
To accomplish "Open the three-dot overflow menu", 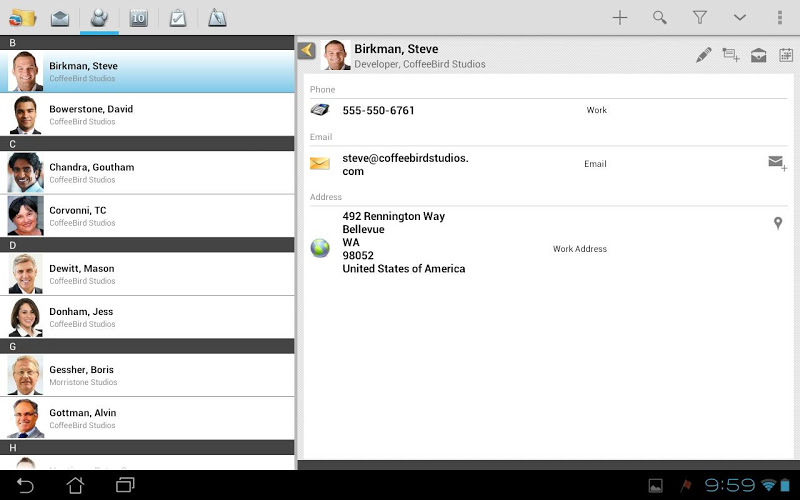I will tap(780, 18).
